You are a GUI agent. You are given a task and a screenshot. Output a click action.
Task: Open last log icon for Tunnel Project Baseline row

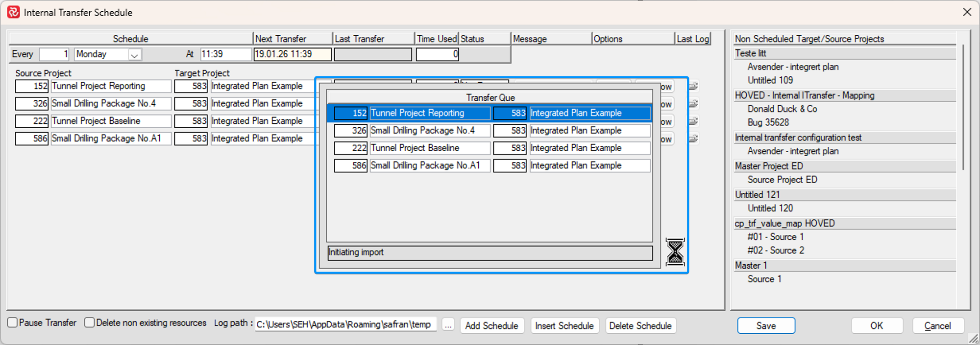pos(693,121)
